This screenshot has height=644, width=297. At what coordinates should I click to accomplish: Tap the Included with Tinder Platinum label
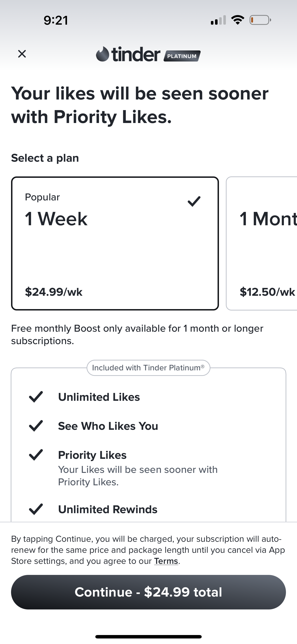click(148, 368)
